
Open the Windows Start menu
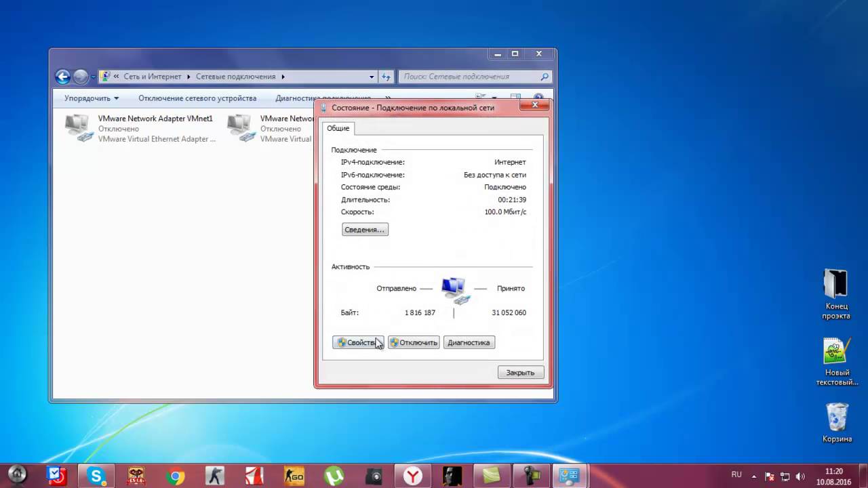pyautogui.click(x=17, y=474)
